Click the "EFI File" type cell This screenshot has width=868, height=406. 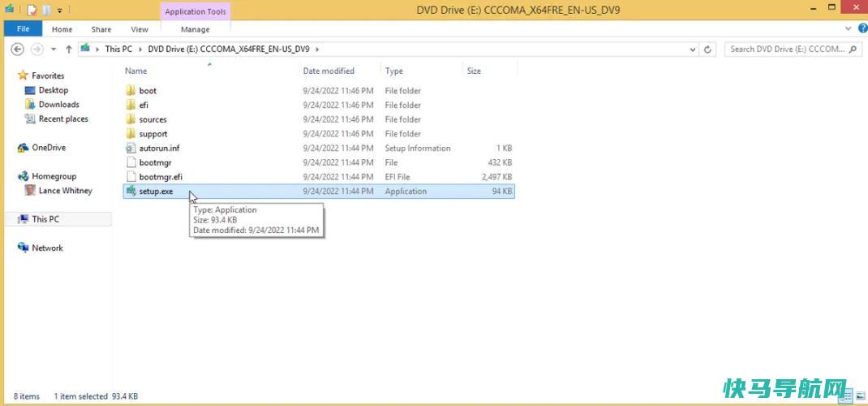(397, 177)
